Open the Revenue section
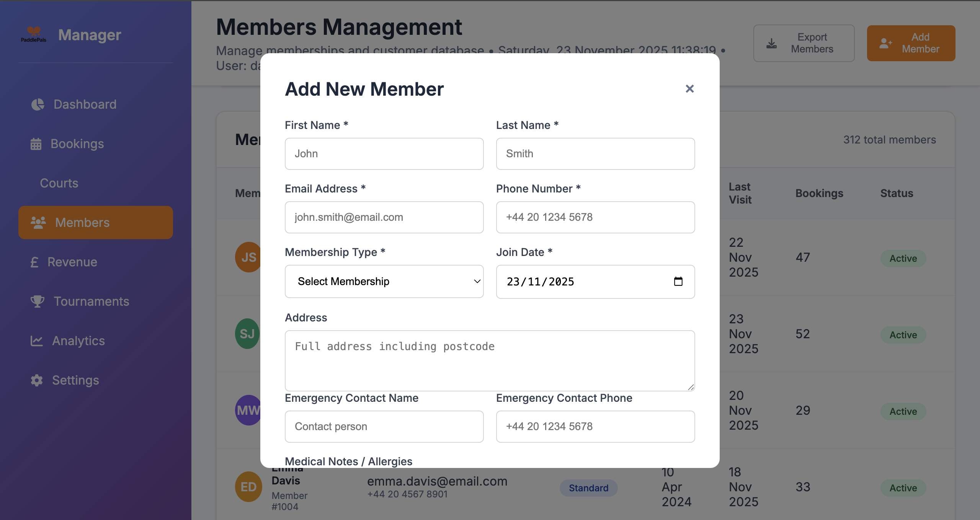980x520 pixels. 96,262
